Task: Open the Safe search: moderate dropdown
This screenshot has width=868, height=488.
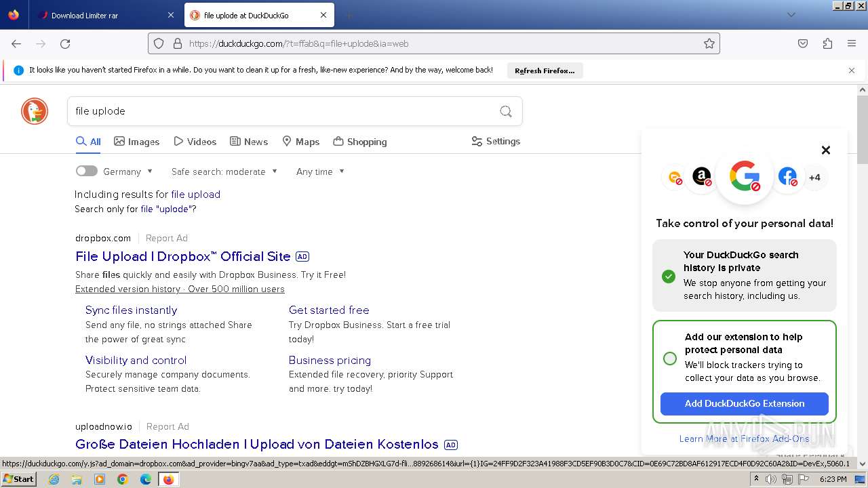Action: pyautogui.click(x=224, y=171)
